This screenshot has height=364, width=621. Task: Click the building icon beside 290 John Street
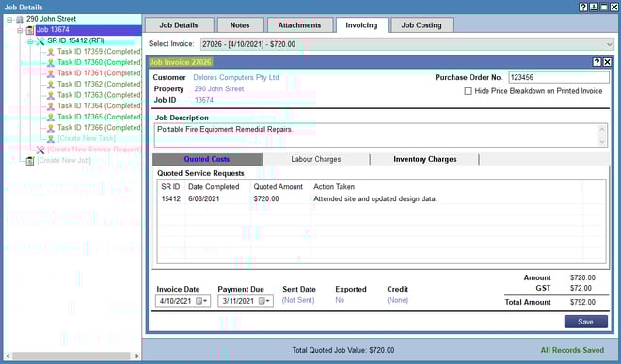[20, 20]
